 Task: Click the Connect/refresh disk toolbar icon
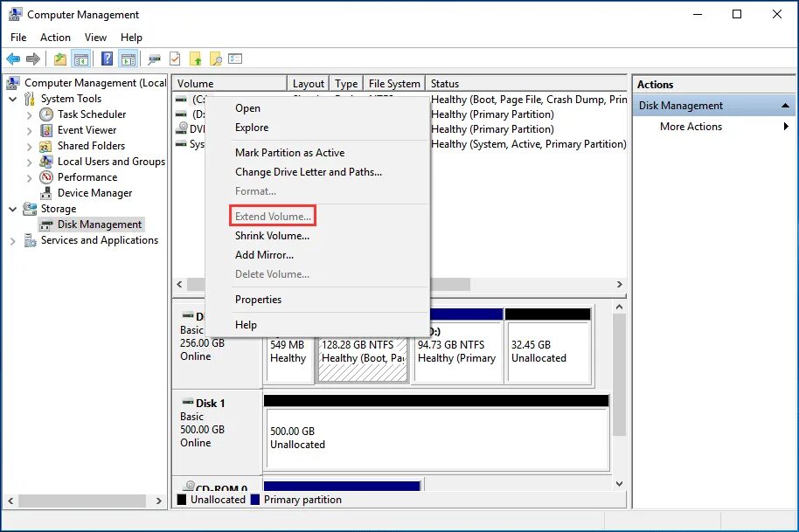coord(154,59)
